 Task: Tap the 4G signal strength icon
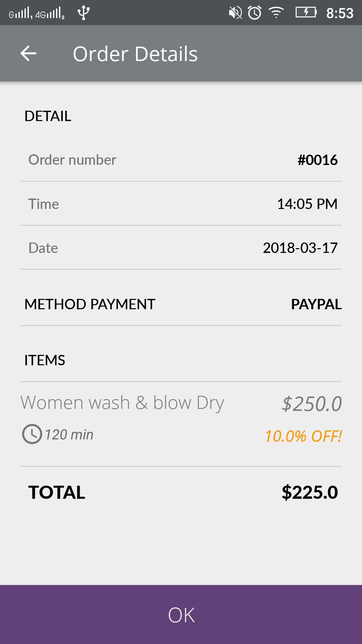point(50,13)
